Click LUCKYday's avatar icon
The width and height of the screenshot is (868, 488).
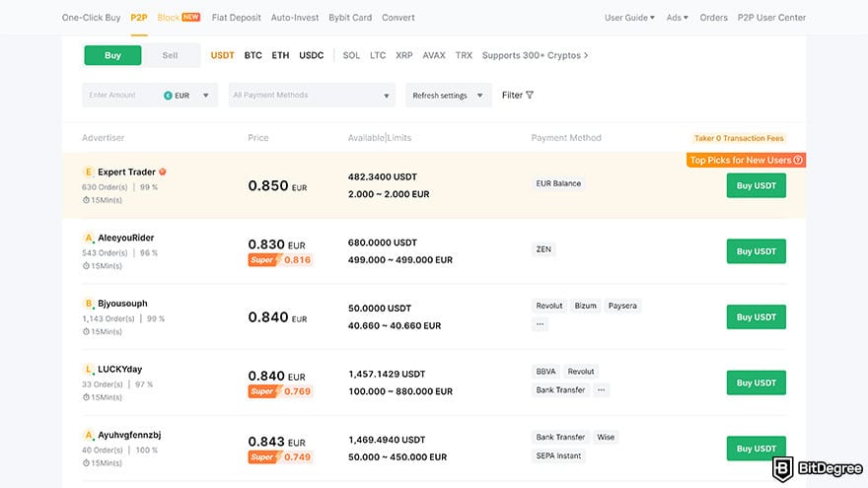pyautogui.click(x=88, y=369)
